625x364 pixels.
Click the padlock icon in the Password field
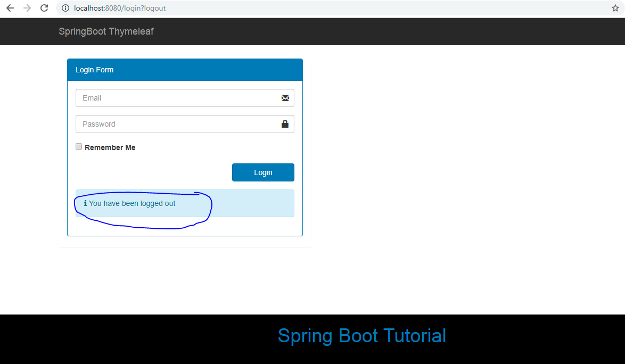point(285,124)
